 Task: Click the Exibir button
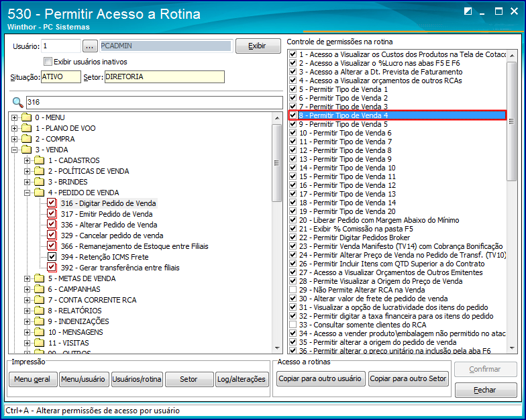258,46
